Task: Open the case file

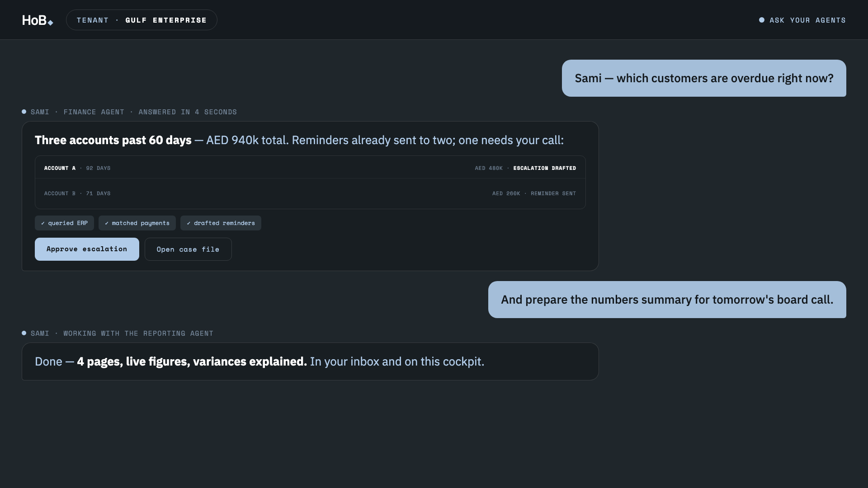Action: coord(188,249)
